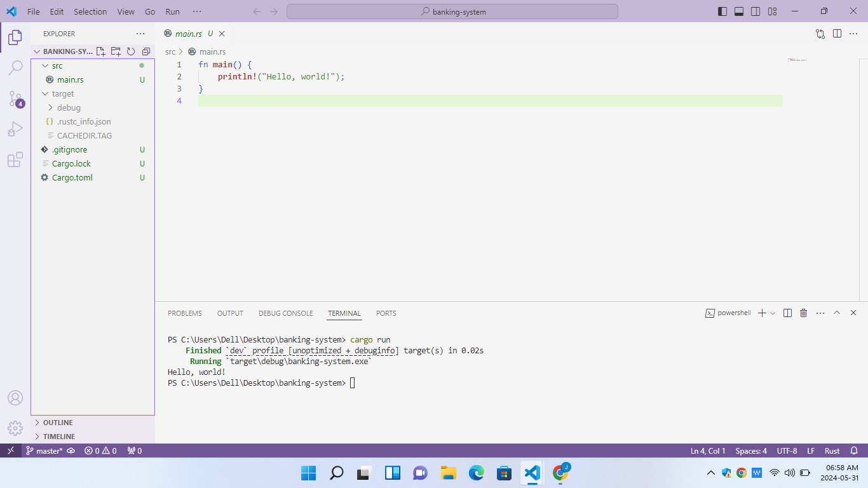Collapse all folders in Explorer
The width and height of the screenshot is (868, 488).
(146, 51)
